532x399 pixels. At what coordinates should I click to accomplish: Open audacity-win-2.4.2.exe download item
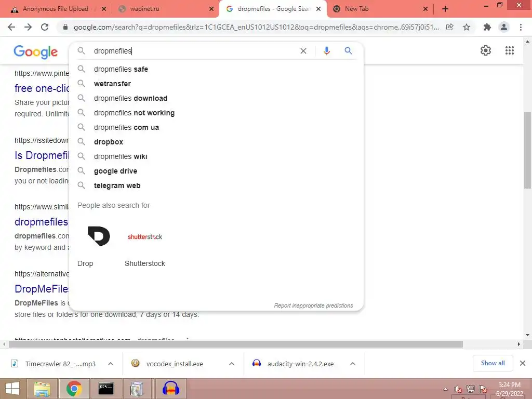pyautogui.click(x=300, y=364)
